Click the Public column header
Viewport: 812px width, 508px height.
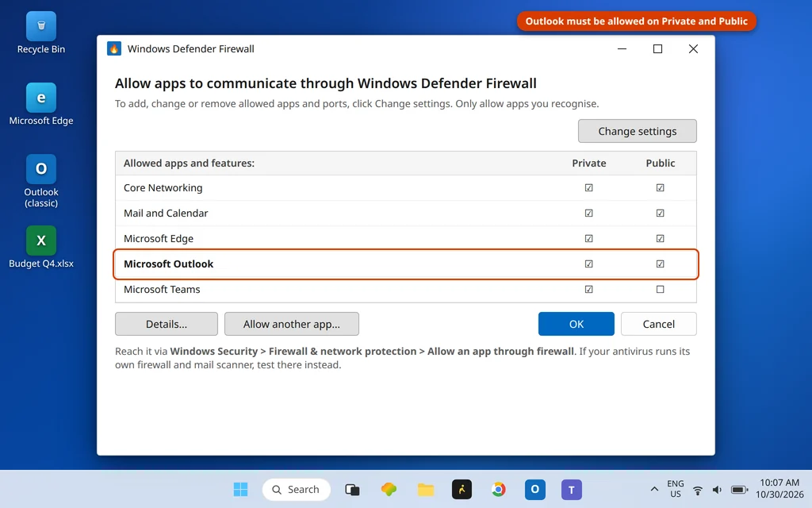(661, 163)
